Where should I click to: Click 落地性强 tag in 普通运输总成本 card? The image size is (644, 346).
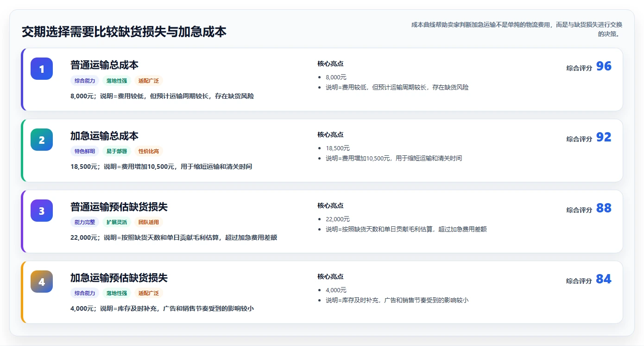click(x=117, y=81)
